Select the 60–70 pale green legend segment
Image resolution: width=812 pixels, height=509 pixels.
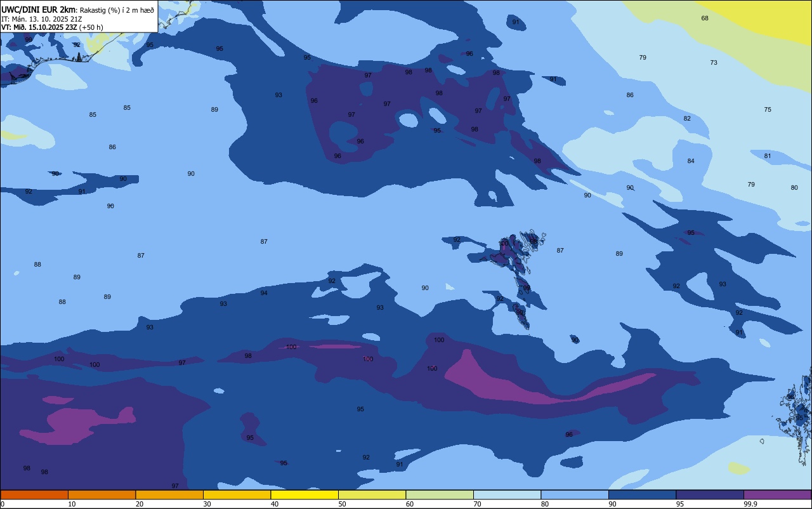click(x=440, y=494)
